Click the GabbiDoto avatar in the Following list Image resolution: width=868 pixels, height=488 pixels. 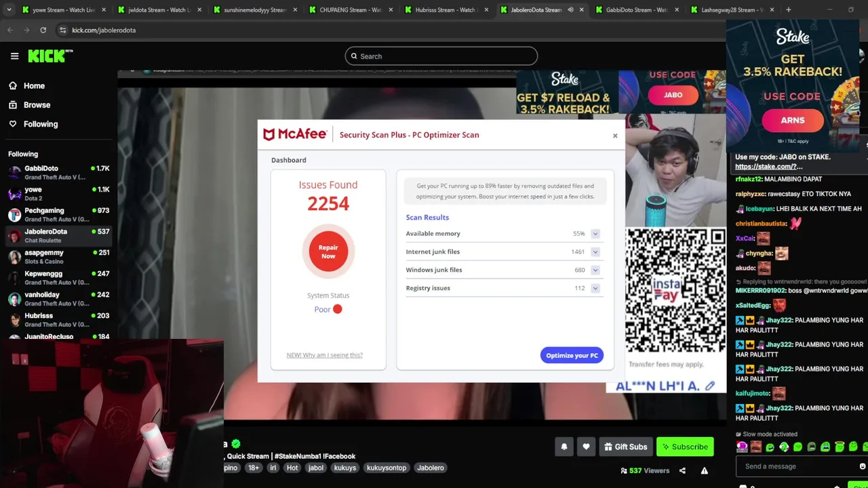tap(14, 172)
